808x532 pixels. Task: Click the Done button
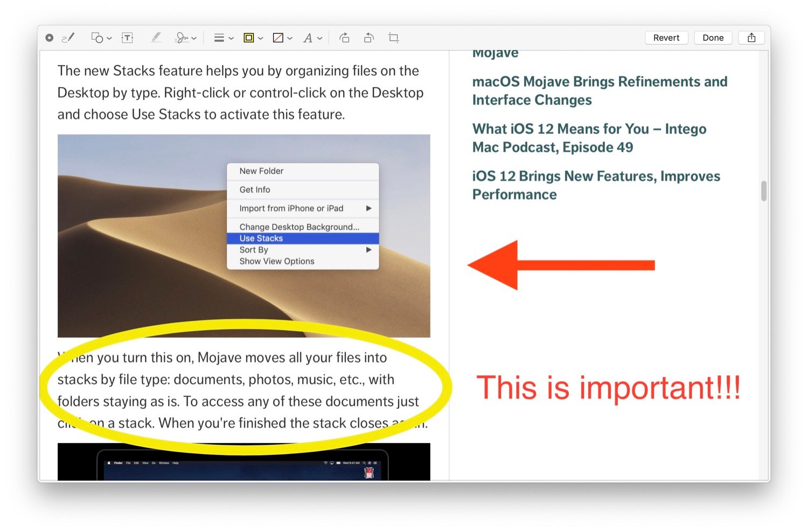(713, 38)
